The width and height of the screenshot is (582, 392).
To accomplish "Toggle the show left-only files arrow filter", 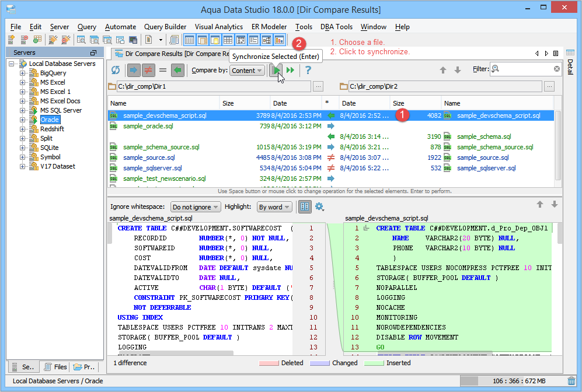I will click(134, 70).
